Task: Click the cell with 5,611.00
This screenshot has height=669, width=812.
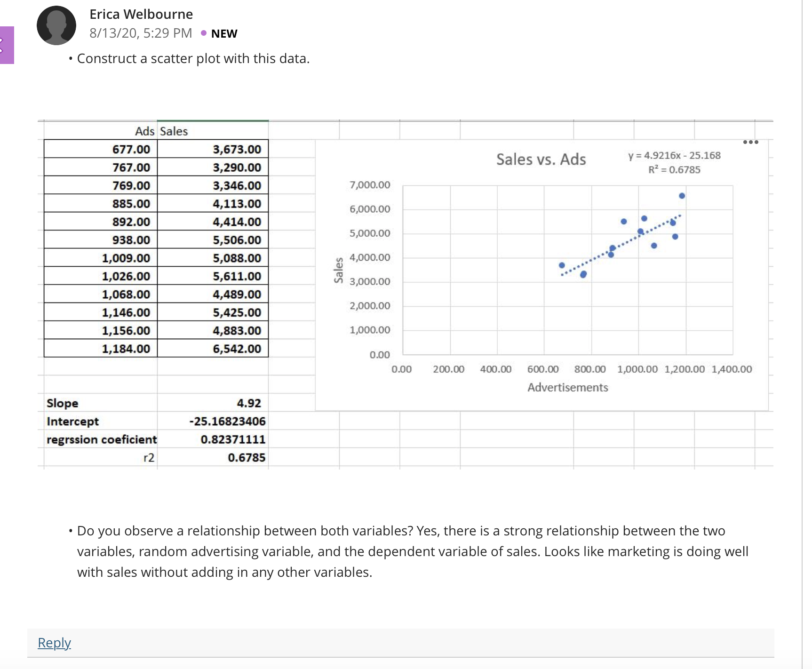Action: 213,276
